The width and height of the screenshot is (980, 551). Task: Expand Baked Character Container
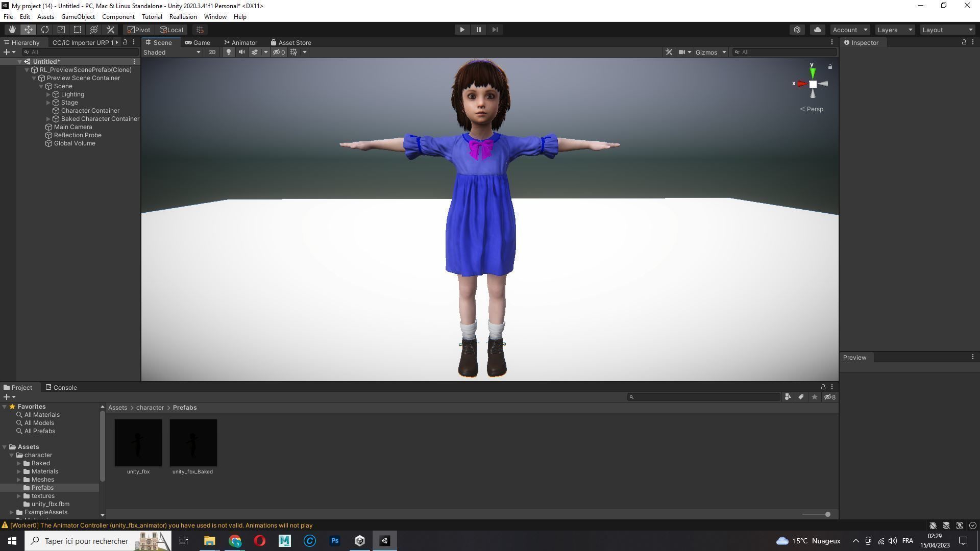(x=48, y=119)
